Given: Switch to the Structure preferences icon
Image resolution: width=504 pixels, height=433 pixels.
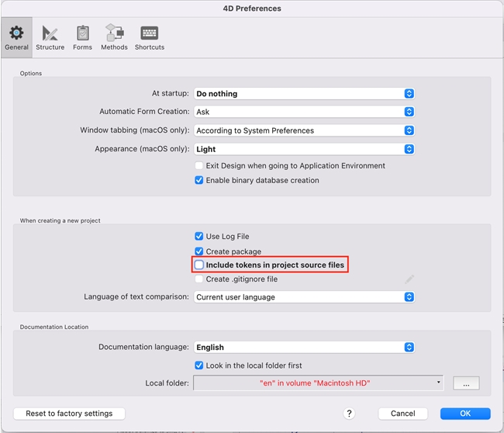Looking at the screenshot, I should (x=50, y=36).
